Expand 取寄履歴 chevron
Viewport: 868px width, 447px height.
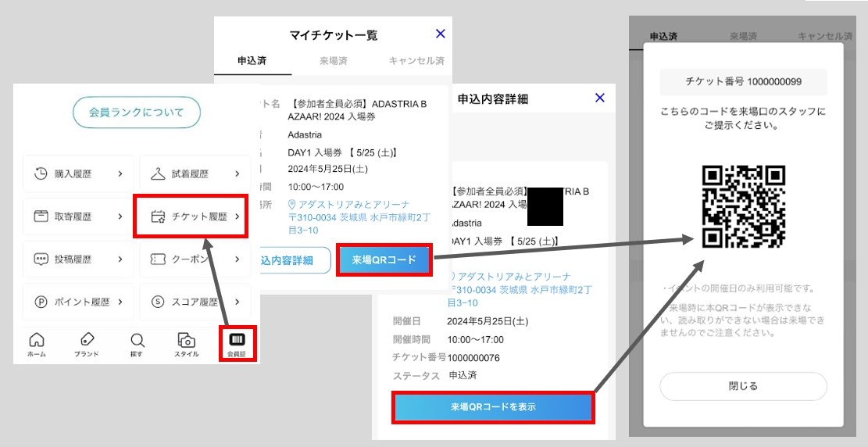120,216
